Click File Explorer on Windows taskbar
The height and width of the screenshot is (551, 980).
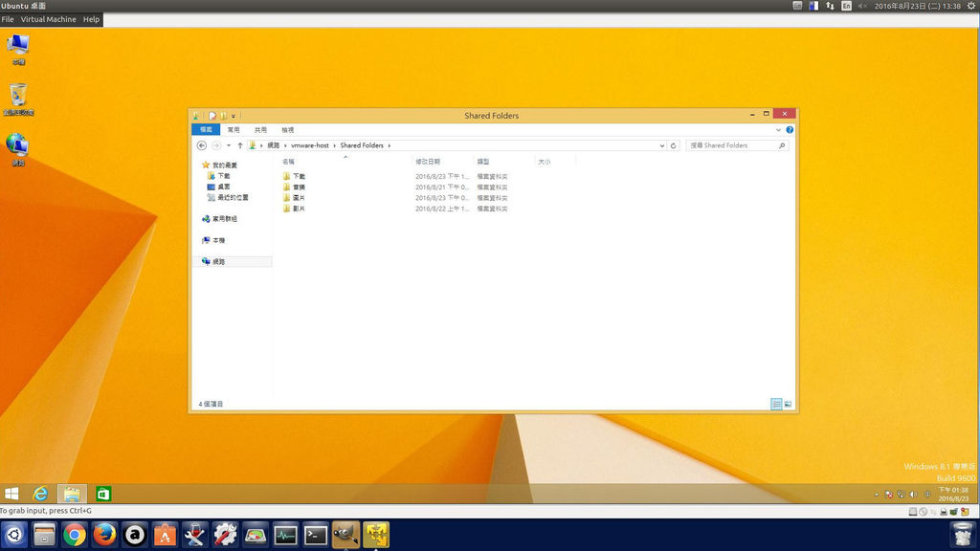[x=71, y=494]
